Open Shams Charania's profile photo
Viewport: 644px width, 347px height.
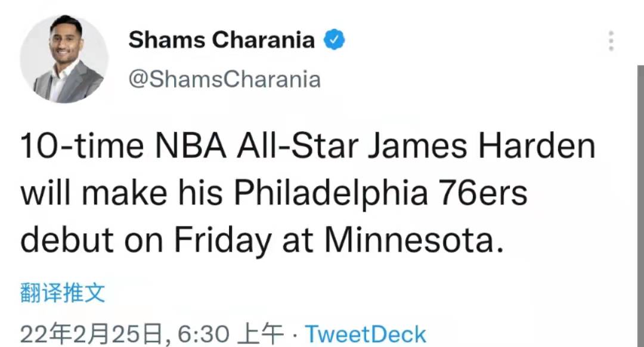point(64,58)
